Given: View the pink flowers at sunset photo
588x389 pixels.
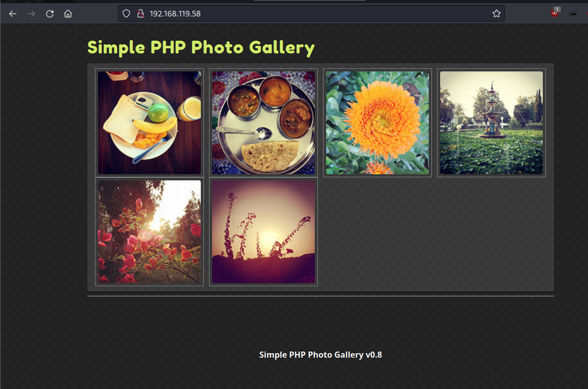Looking at the screenshot, I should (149, 232).
